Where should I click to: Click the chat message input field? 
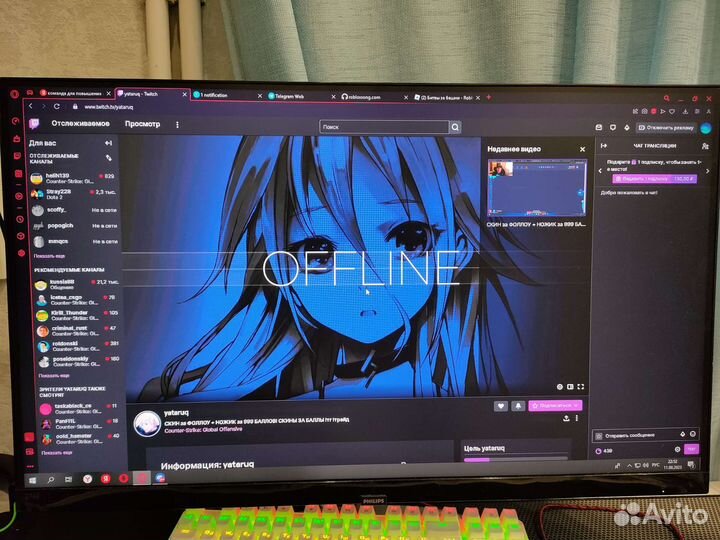point(645,435)
